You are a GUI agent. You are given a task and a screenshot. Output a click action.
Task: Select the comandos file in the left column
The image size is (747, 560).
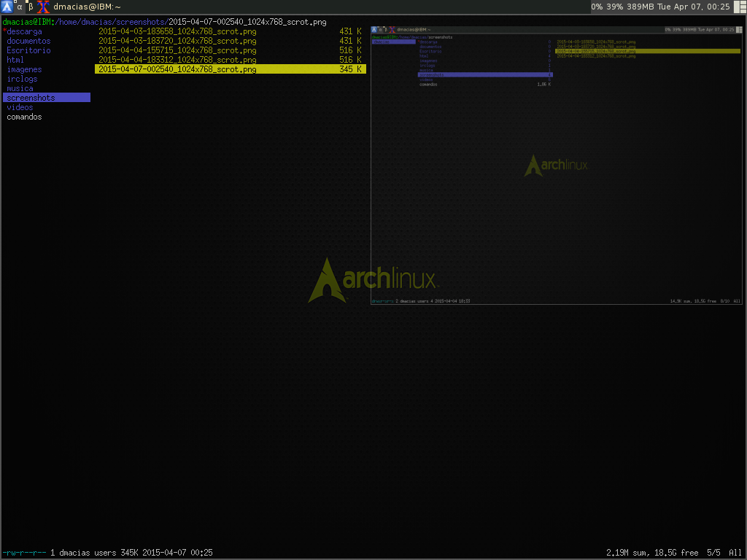pos(24,117)
